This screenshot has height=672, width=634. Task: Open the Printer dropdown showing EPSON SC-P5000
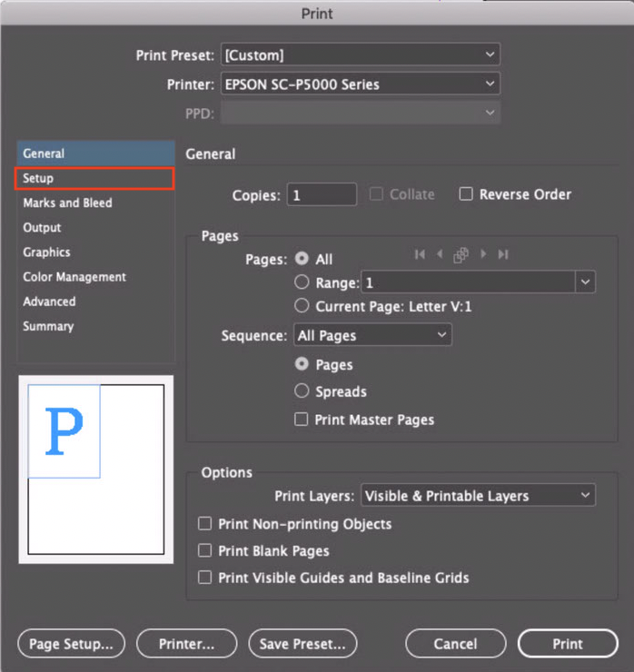pyautogui.click(x=360, y=84)
